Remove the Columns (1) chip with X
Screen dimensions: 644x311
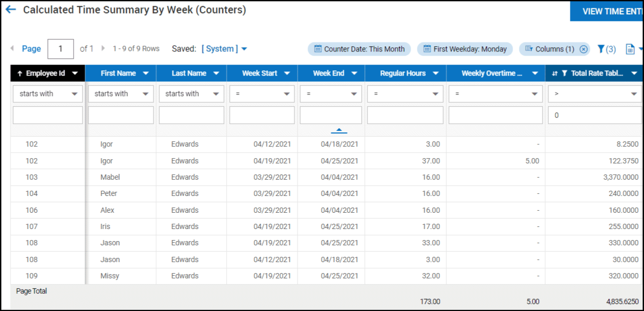point(583,49)
